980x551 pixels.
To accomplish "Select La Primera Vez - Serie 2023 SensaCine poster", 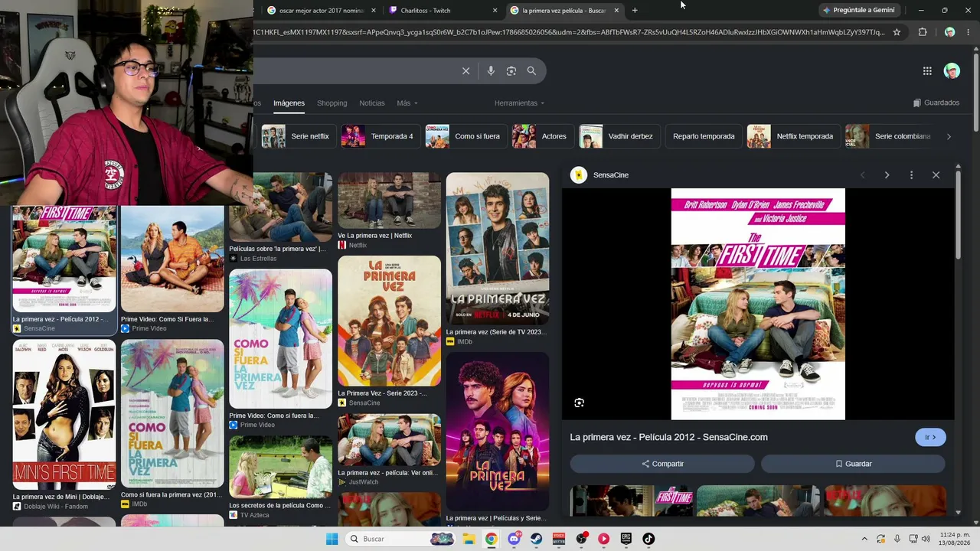I will pos(390,321).
